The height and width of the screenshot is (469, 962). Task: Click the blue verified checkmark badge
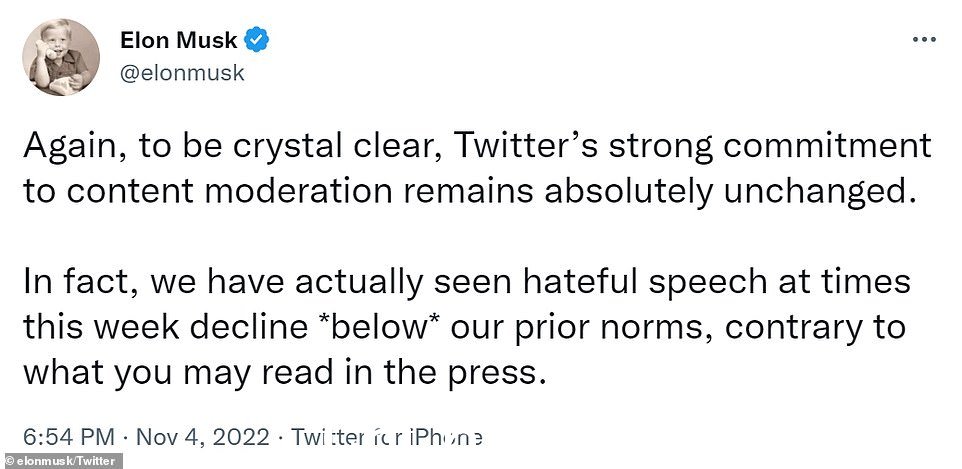coord(256,41)
